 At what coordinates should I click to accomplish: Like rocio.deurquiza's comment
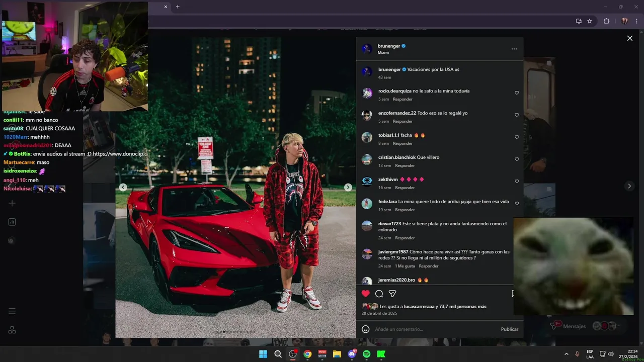[x=517, y=93]
